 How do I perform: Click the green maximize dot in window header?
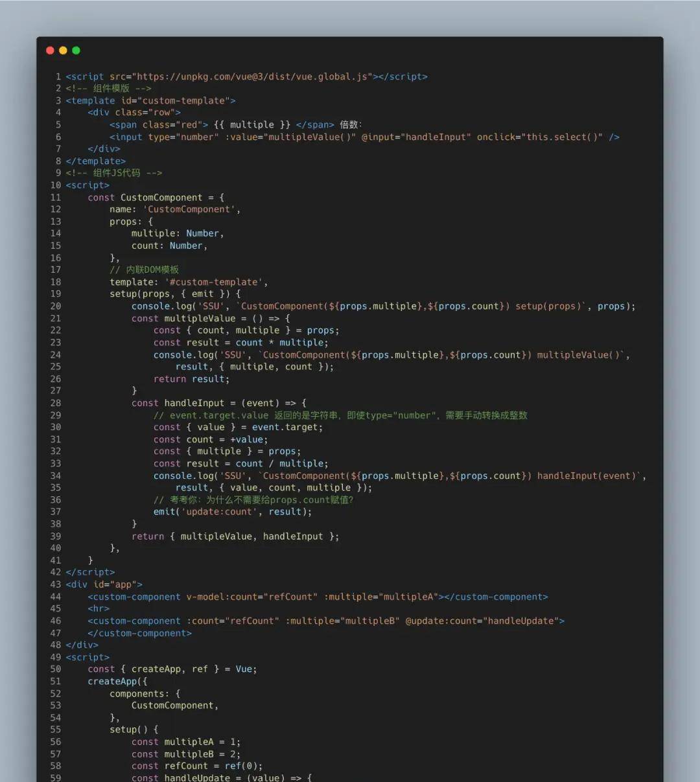(76, 51)
